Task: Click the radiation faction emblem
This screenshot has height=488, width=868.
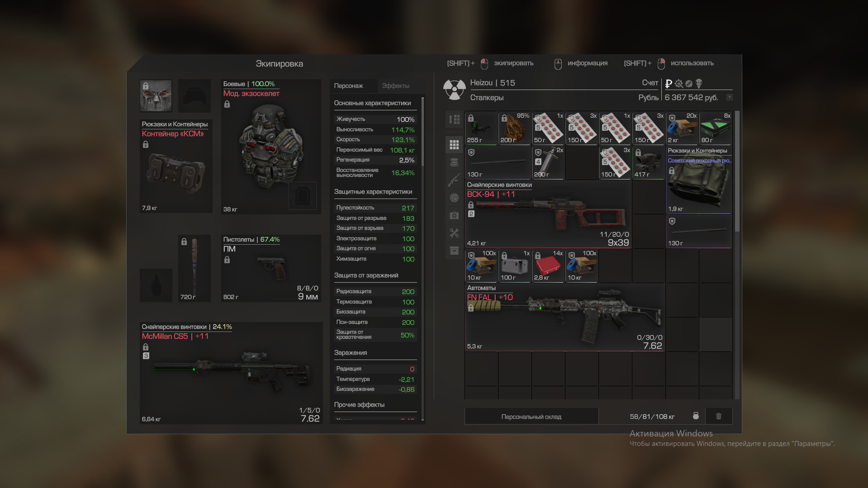Action: tap(454, 90)
